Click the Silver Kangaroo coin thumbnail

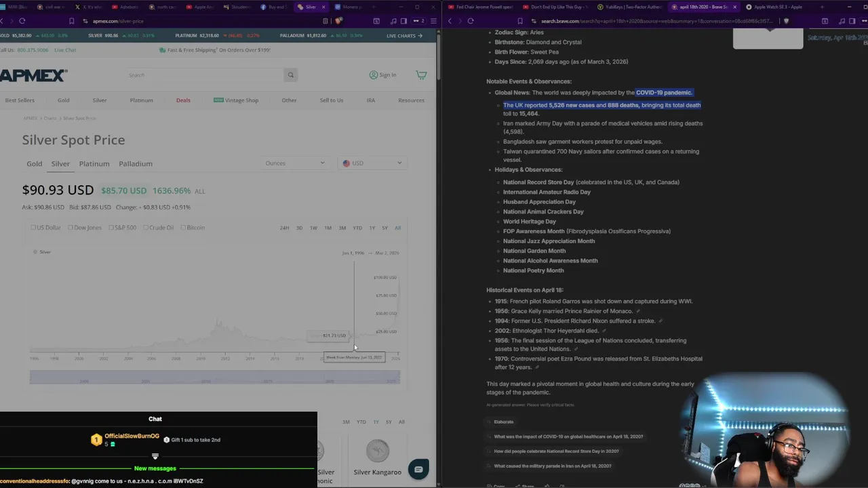378,451
